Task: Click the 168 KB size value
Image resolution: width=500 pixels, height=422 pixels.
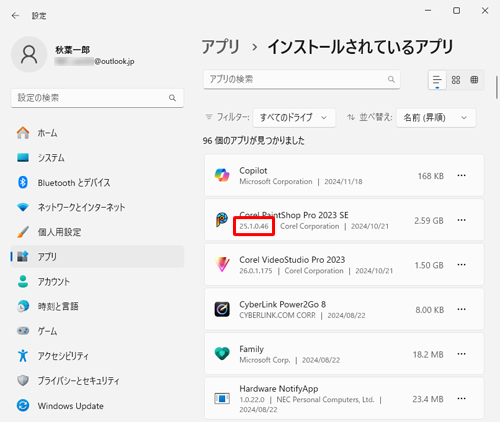Action: pos(431,176)
